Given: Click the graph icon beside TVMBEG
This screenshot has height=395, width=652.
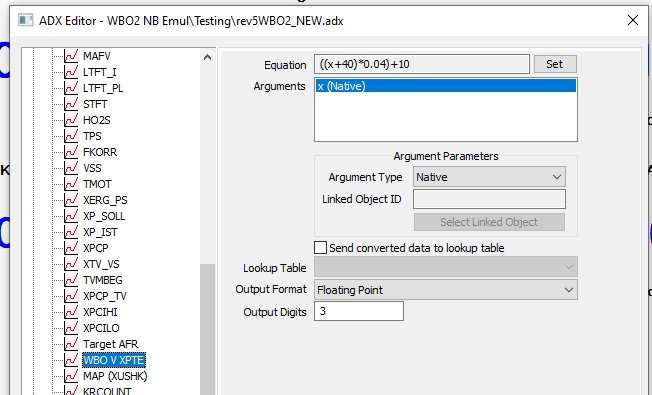Looking at the screenshot, I should coord(71,280).
